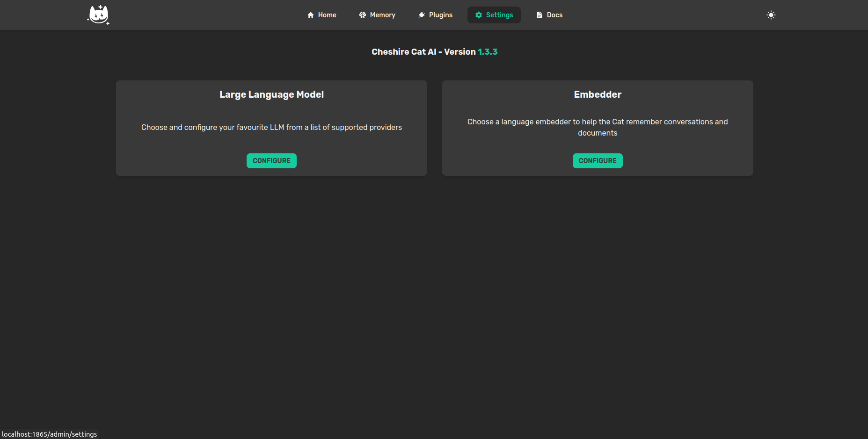Navigate to the Docs section
This screenshot has width=868, height=439.
coord(554,14)
